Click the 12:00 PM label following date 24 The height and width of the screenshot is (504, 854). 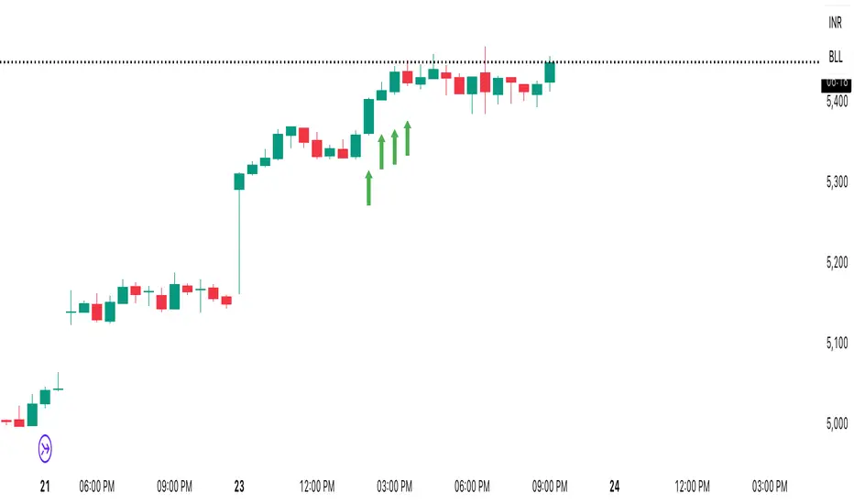[691, 486]
